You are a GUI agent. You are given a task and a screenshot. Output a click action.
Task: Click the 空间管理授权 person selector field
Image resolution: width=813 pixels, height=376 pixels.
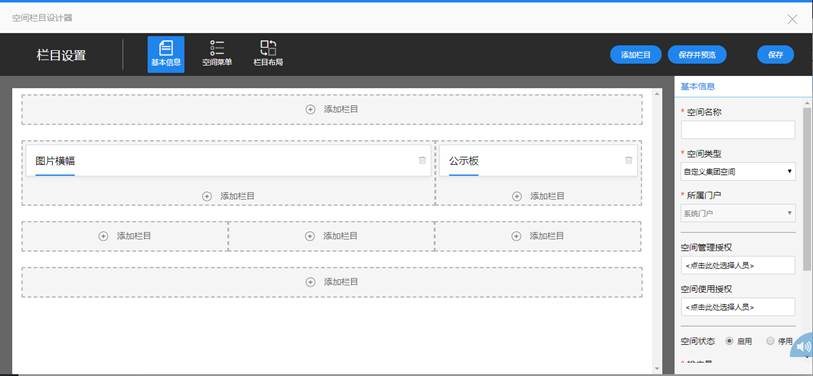(x=738, y=265)
